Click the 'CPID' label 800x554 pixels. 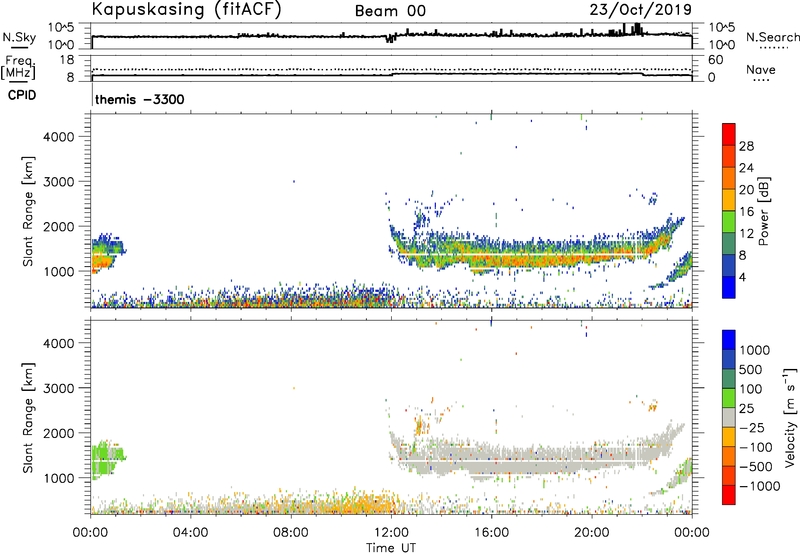[x=22, y=95]
